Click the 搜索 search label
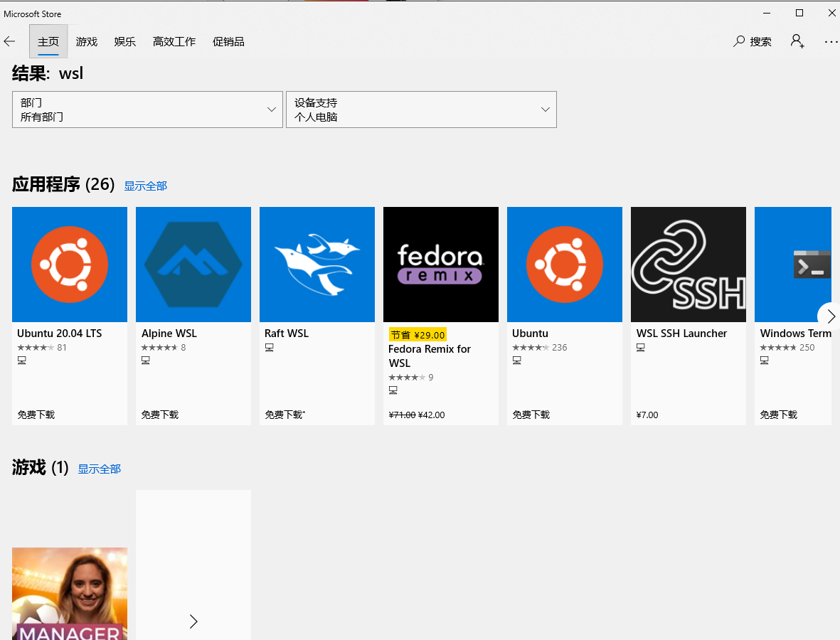The image size is (840, 640). [761, 42]
